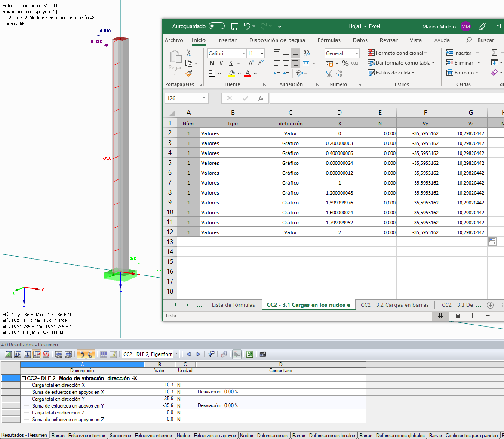Click the center align horizontal icon

point(286,63)
